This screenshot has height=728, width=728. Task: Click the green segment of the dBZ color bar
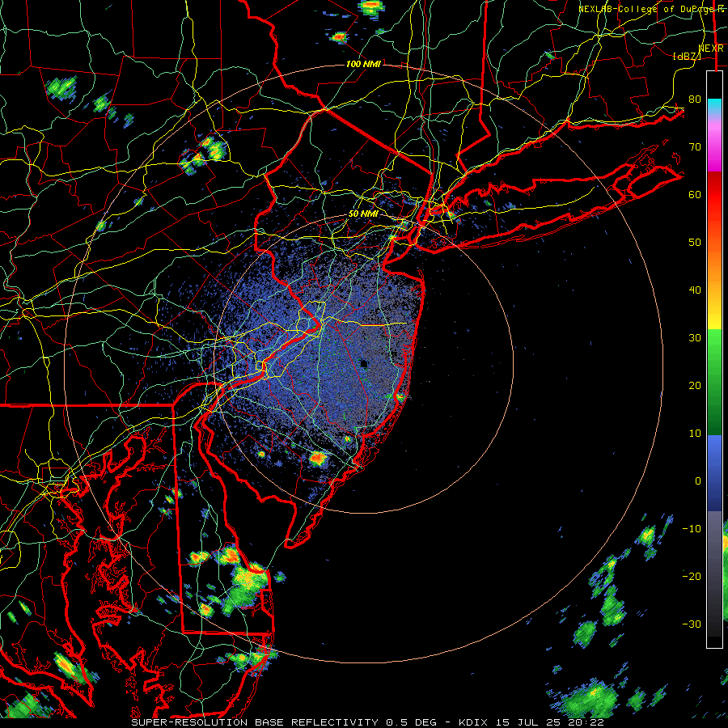(x=714, y=382)
